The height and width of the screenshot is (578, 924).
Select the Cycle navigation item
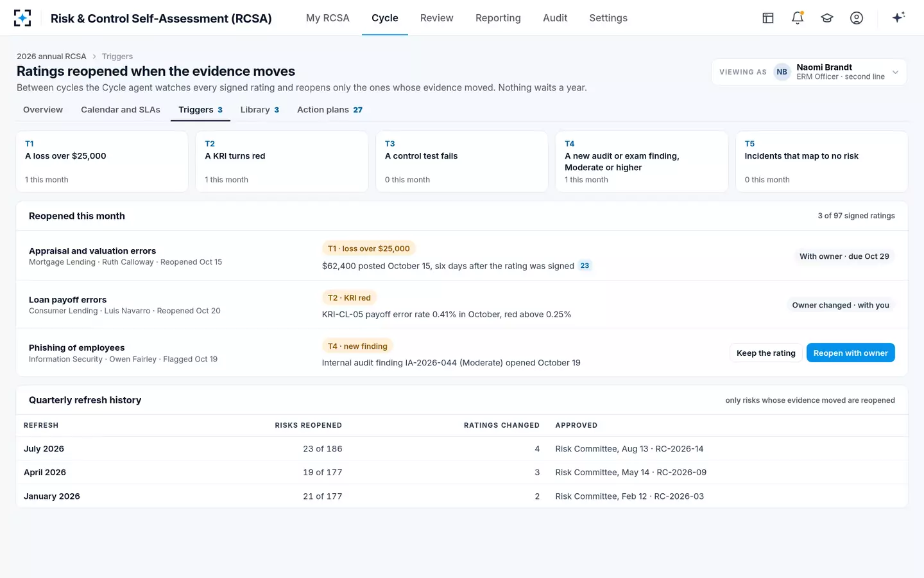pos(385,18)
